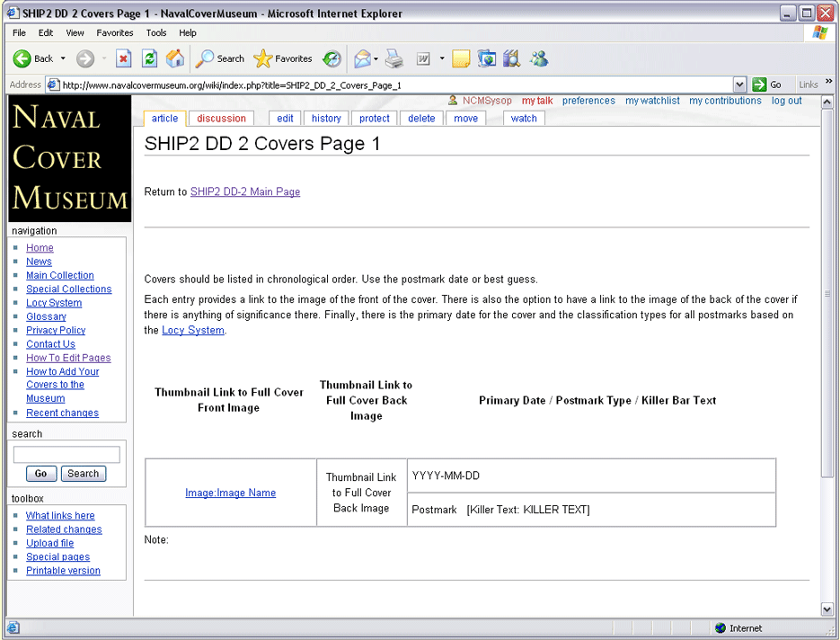Click the sidebar Search button
Screen dimensions: 840x640
click(83, 474)
